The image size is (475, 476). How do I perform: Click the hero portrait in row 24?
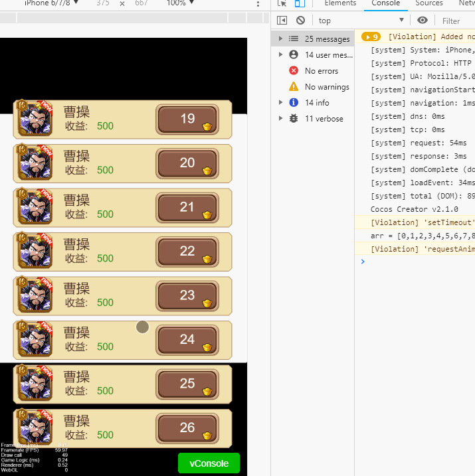tap(35, 339)
